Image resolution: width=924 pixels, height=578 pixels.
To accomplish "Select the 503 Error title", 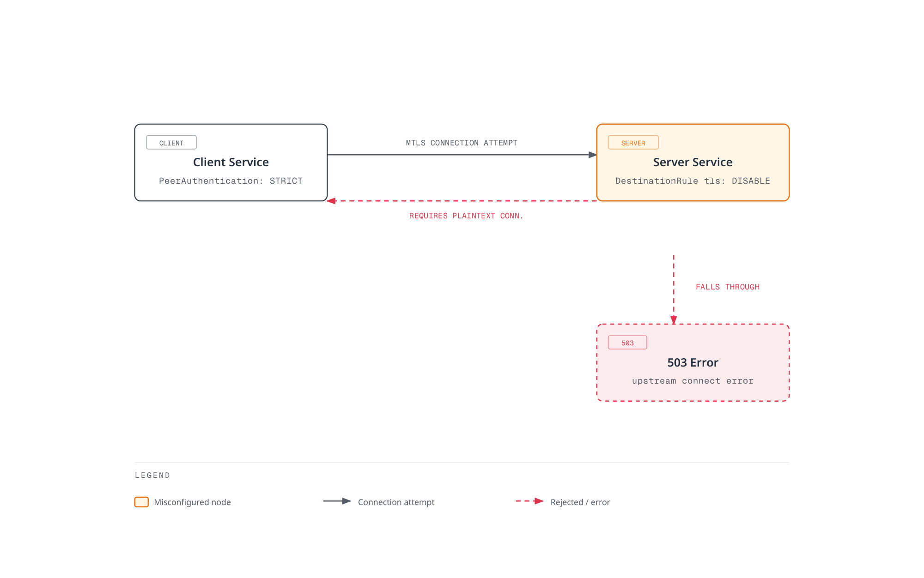I will point(693,363).
